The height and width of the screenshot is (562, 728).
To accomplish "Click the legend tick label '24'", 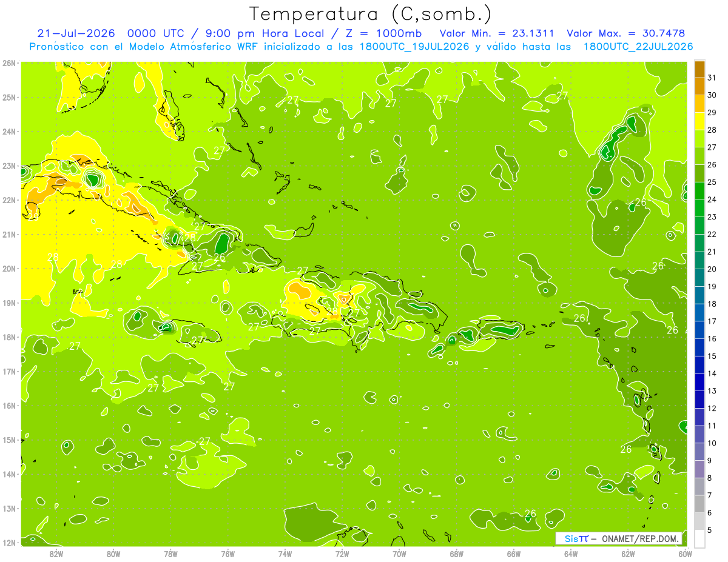I will [x=712, y=199].
